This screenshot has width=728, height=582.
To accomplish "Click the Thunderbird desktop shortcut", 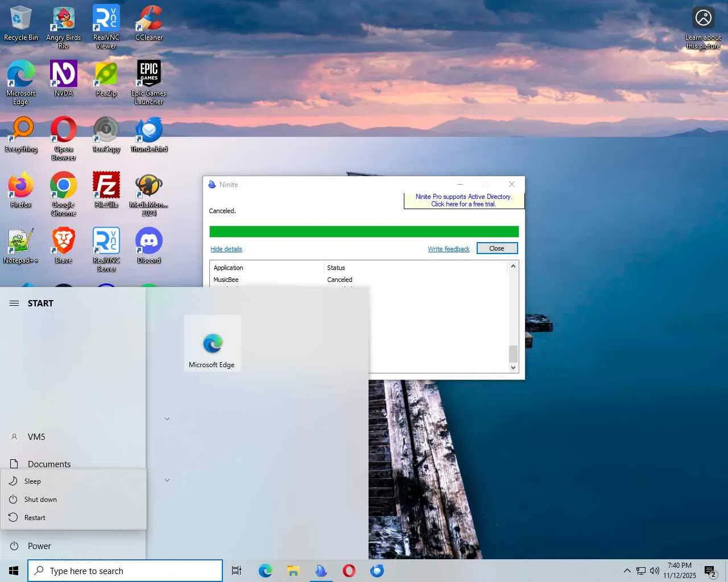I will click(149, 135).
